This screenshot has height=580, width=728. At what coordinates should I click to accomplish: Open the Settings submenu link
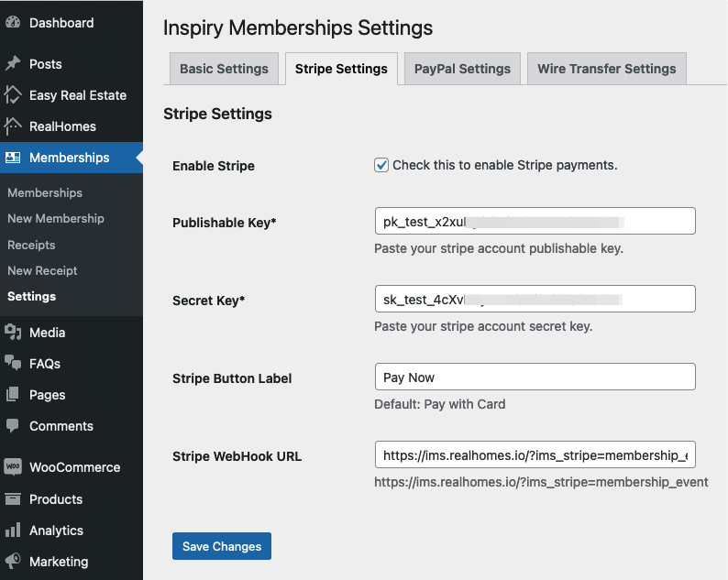tap(31, 297)
